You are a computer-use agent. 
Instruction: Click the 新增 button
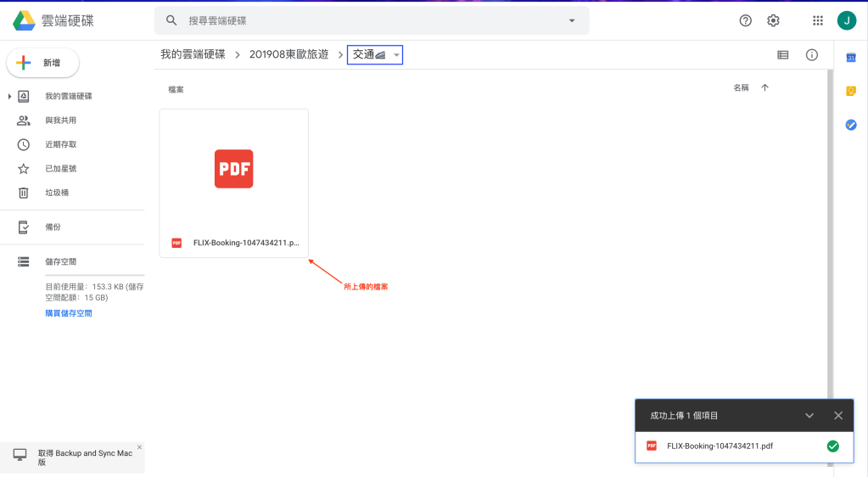(43, 63)
